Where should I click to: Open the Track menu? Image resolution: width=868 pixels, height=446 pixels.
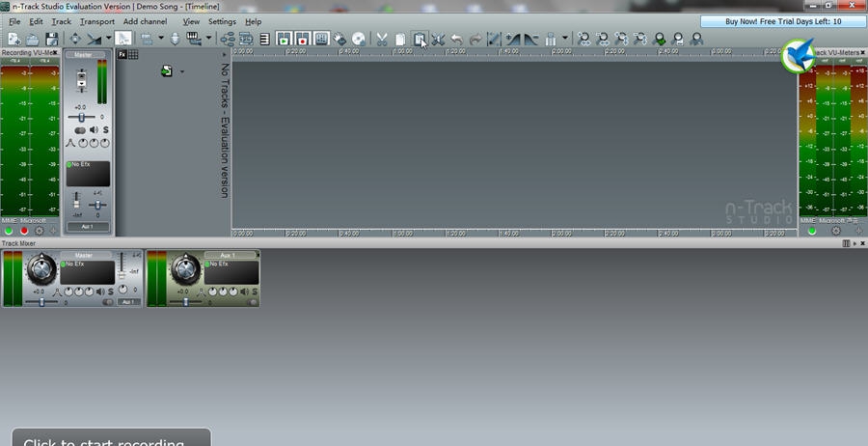pos(62,21)
